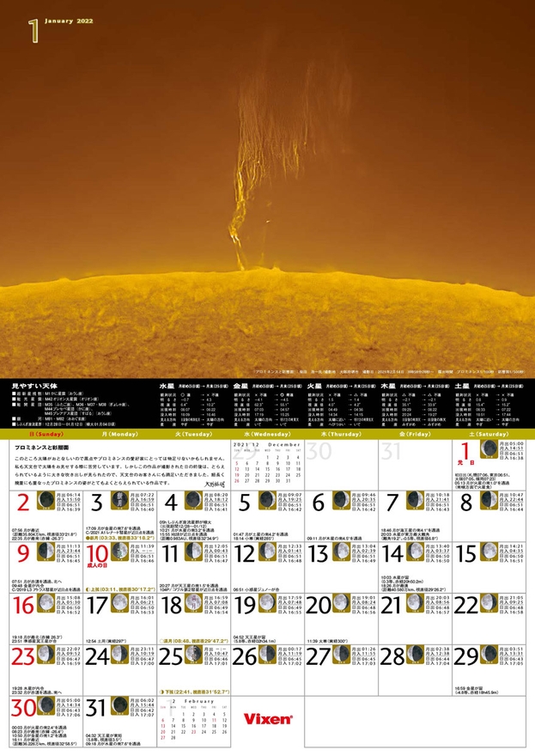Click the 水星 (Mercury) data heading
Screen dimensions: 535x756
(167, 387)
